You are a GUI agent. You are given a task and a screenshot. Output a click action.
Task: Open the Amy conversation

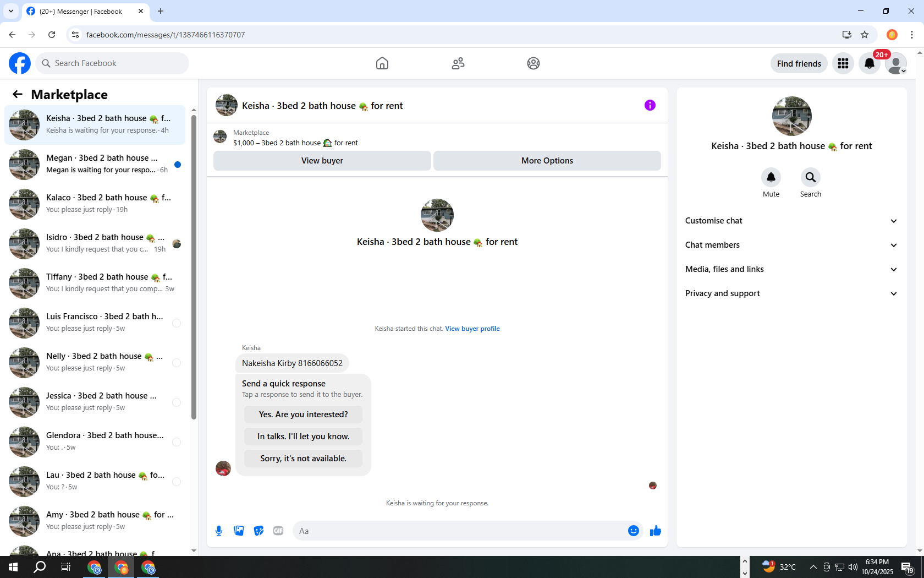(95, 521)
